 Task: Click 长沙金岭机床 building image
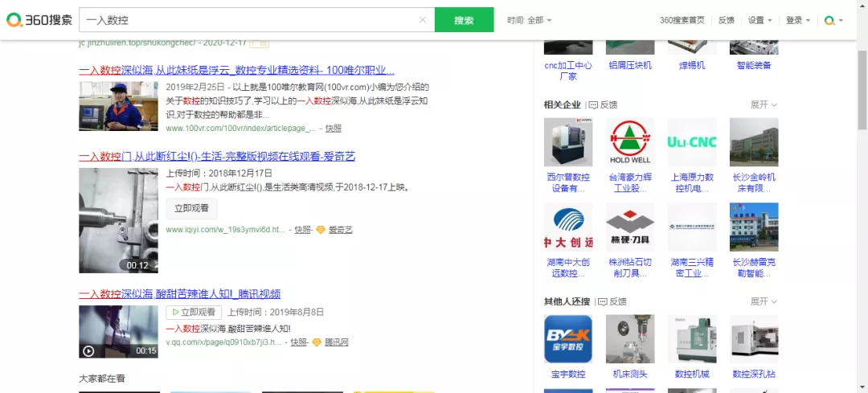click(x=754, y=142)
